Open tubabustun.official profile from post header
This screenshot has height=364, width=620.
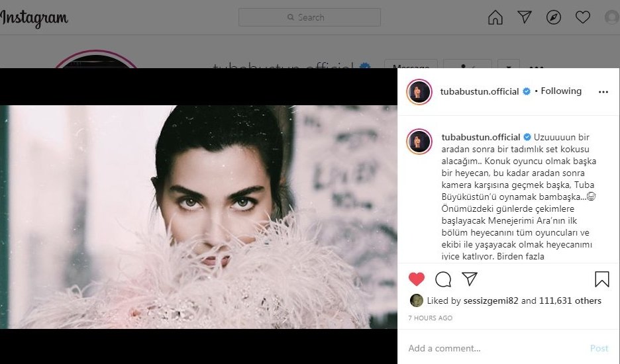480,91
